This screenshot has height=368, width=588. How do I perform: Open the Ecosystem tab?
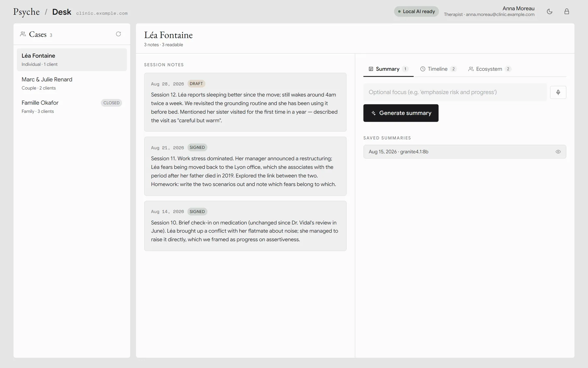point(489,69)
